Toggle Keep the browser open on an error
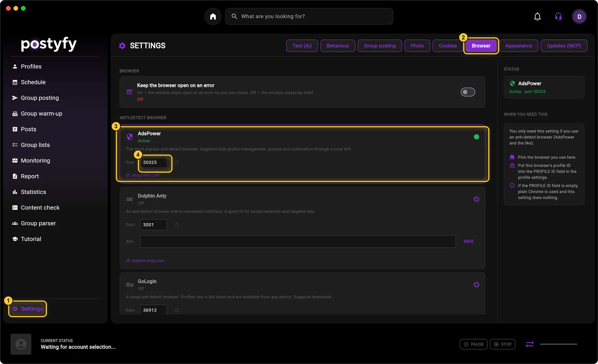The image size is (598, 364). pos(468,92)
